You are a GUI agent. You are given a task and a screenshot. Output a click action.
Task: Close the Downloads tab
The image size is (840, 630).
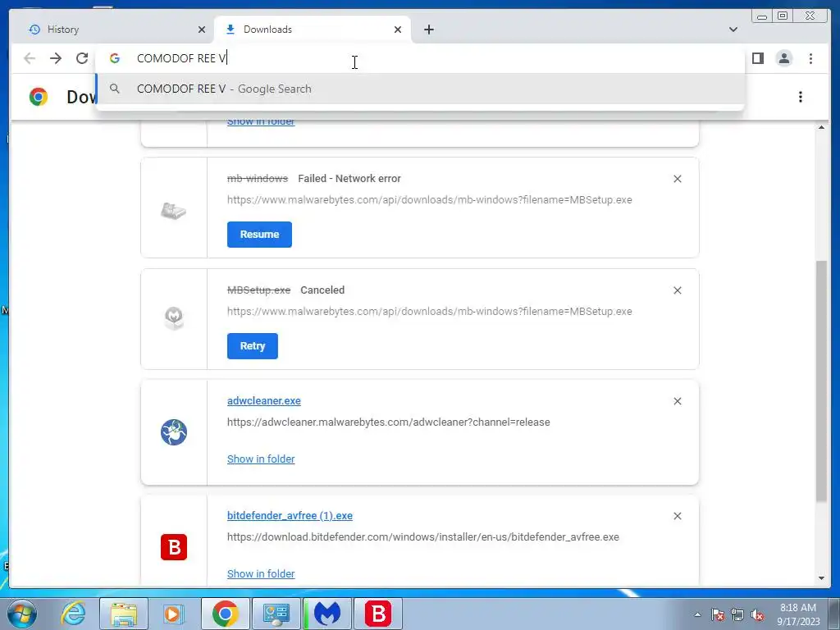coord(398,30)
